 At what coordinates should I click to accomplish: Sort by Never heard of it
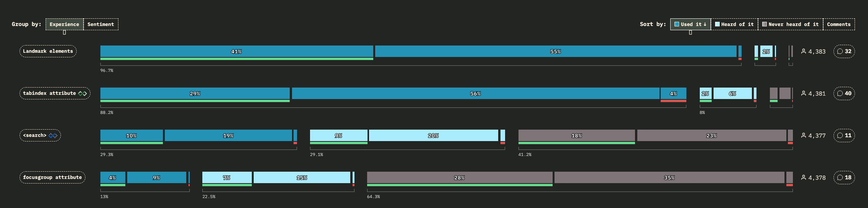(790, 24)
